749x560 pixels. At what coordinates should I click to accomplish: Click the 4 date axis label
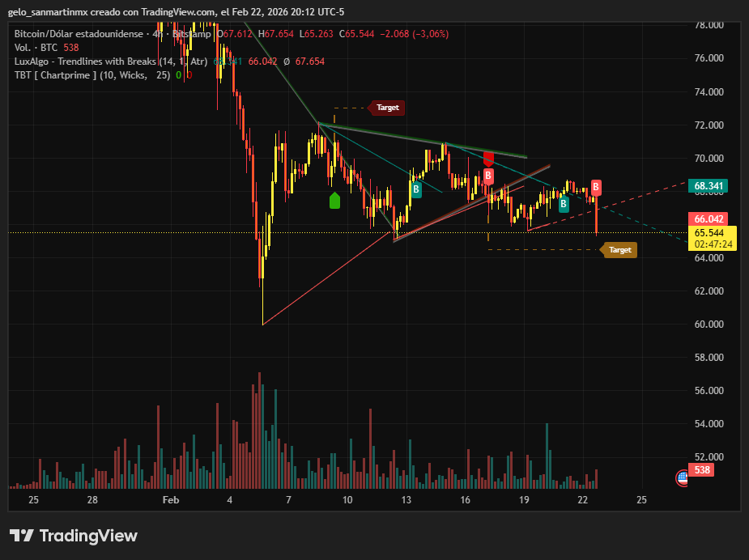[230, 500]
